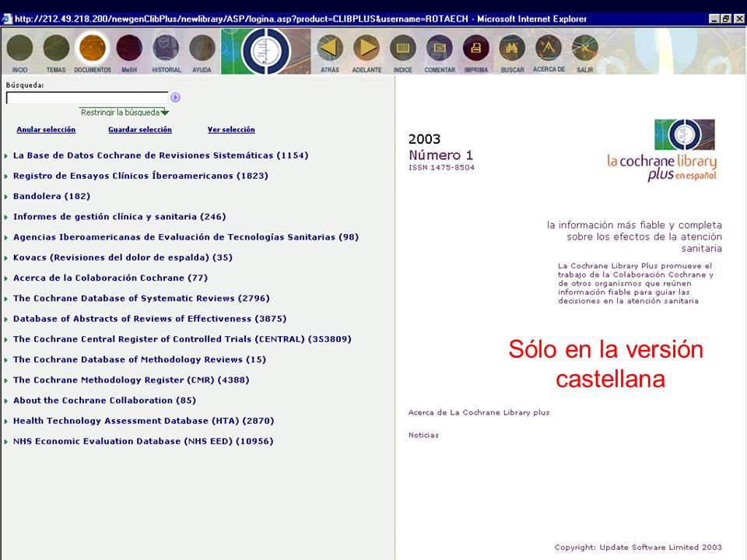Open Database of Abstracts of Reviews of Effectiveness
The width and height of the screenshot is (747, 560).
(149, 319)
